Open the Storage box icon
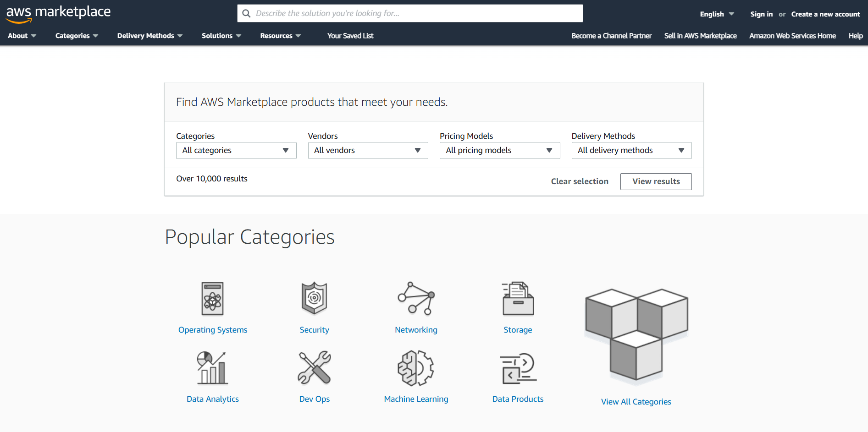 [x=518, y=299]
